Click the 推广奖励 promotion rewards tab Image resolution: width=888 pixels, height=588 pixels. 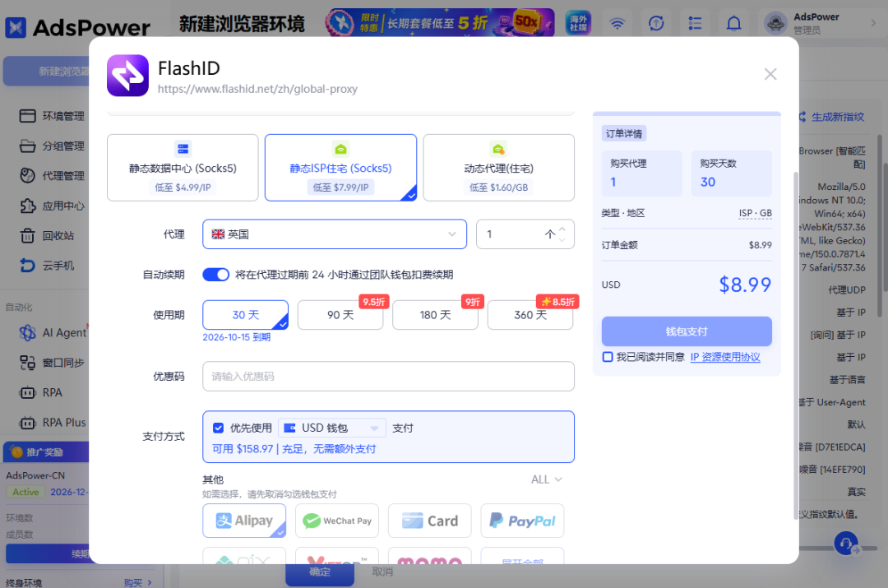pyautogui.click(x=45, y=452)
